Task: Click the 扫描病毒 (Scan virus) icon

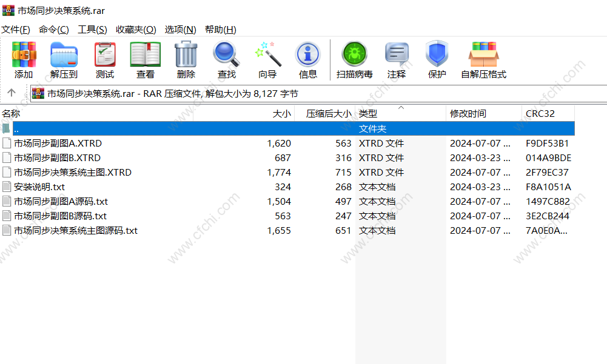Action: coord(354,54)
